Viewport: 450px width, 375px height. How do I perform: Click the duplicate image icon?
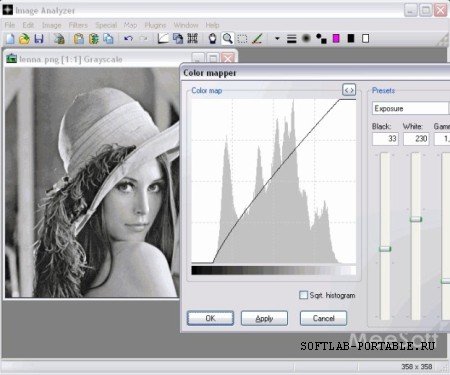coord(178,39)
